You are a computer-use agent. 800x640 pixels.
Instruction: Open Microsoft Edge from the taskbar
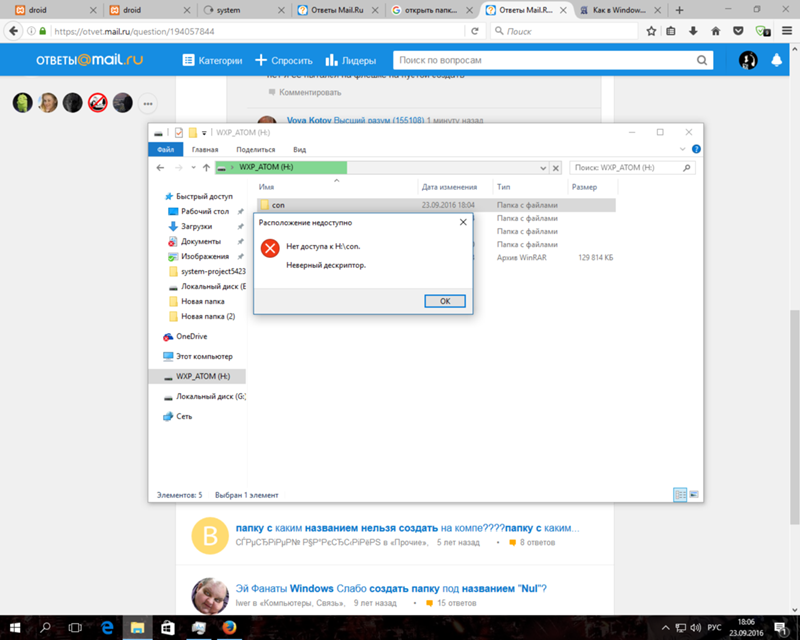pyautogui.click(x=107, y=627)
